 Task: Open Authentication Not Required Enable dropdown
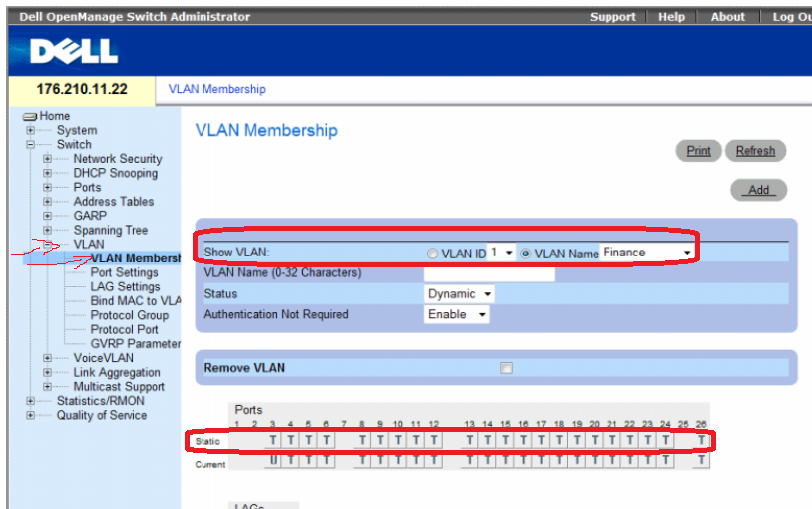click(456, 314)
